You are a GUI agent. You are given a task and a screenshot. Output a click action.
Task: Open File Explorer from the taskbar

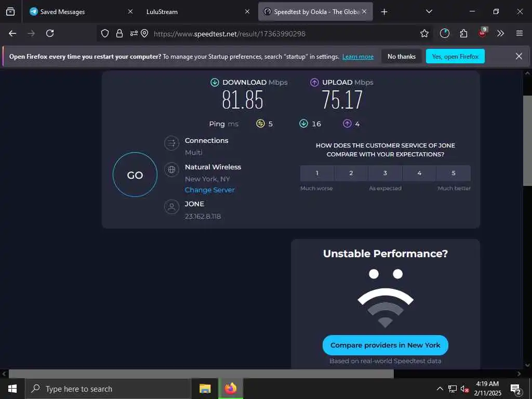click(205, 389)
